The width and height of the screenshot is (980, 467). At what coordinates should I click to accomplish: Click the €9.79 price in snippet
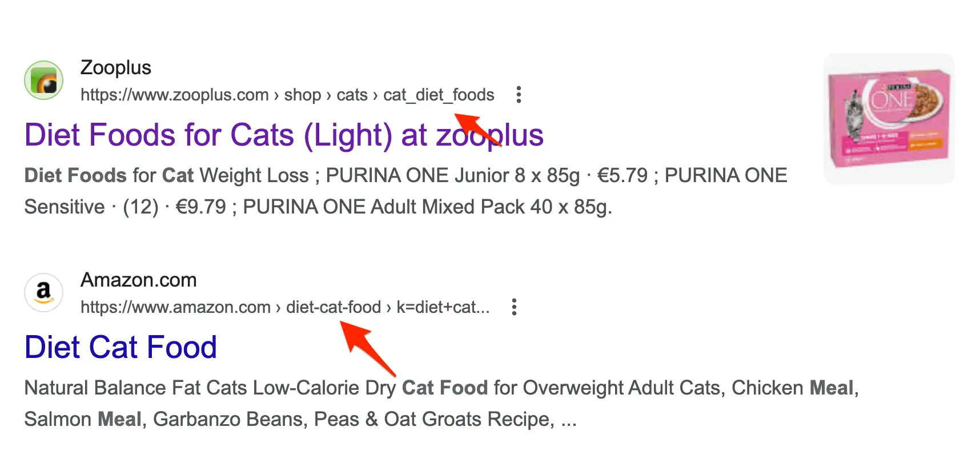(x=200, y=207)
